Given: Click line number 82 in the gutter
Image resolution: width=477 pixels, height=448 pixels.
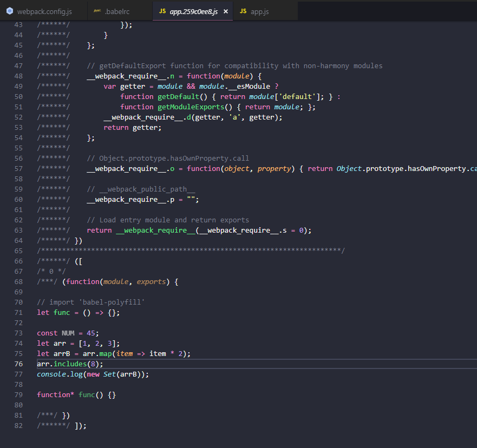Looking at the screenshot, I should click(18, 425).
